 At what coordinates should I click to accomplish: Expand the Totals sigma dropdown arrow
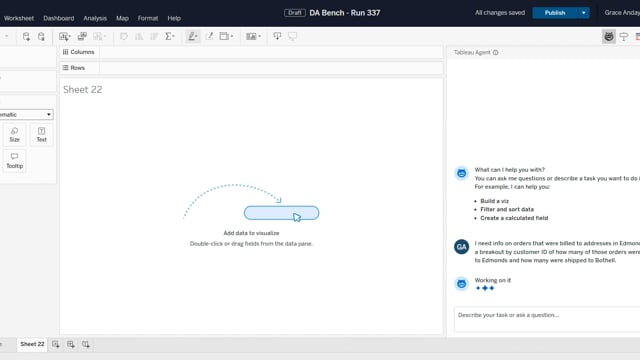pyautogui.click(x=174, y=36)
